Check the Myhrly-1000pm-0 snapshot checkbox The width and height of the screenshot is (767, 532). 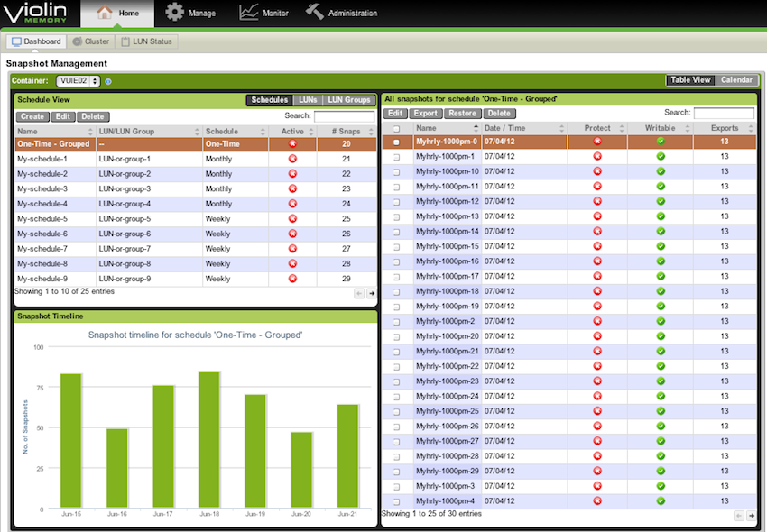tap(396, 142)
